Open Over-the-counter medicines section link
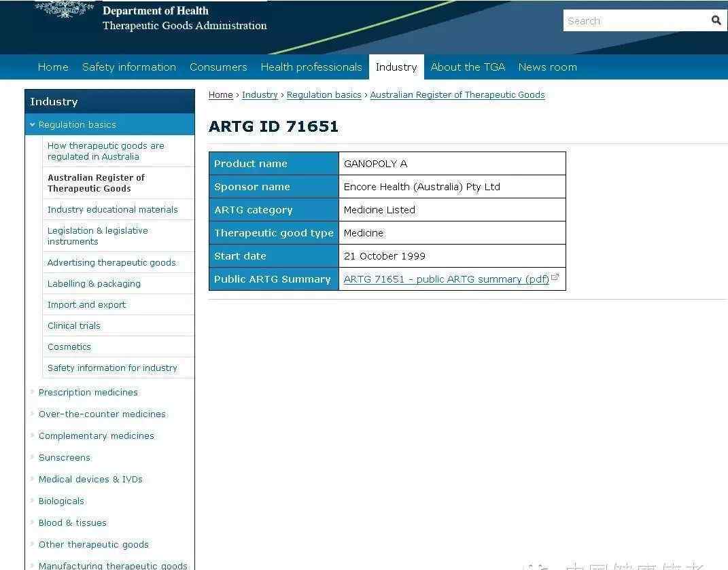Viewport: 728px width, 570px height. [102, 414]
